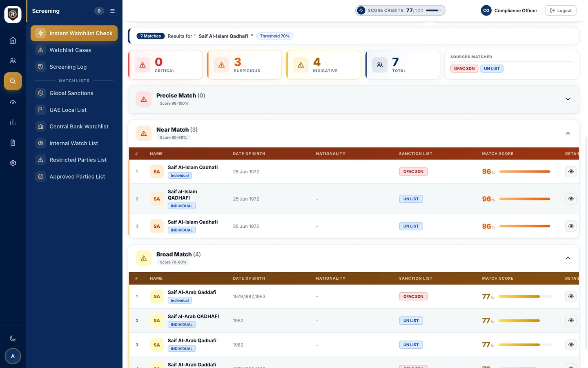Open the Users icon in the left rail
588x368 pixels.
click(x=13, y=61)
